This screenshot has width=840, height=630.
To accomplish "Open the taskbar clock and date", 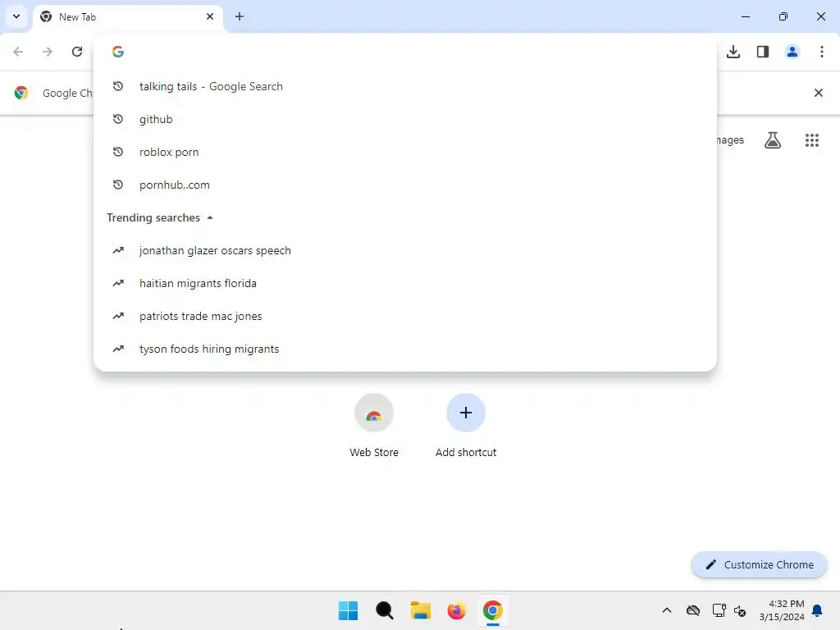I will 782,610.
